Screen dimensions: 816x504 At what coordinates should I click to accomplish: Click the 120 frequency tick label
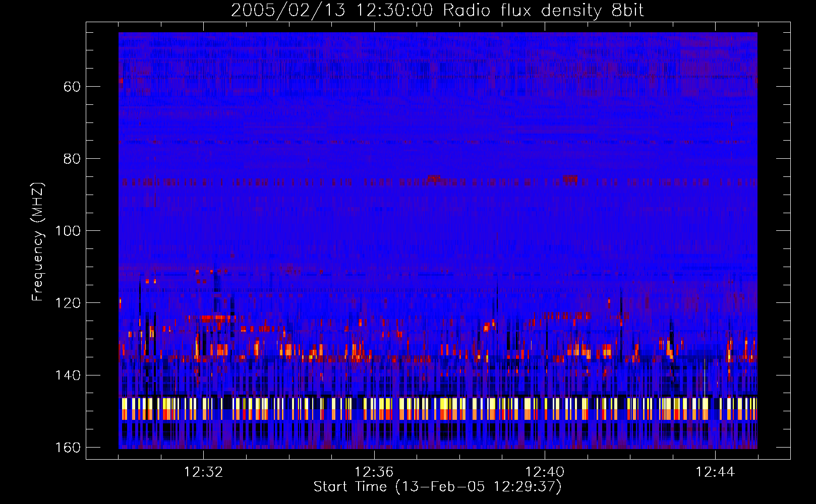click(68, 303)
